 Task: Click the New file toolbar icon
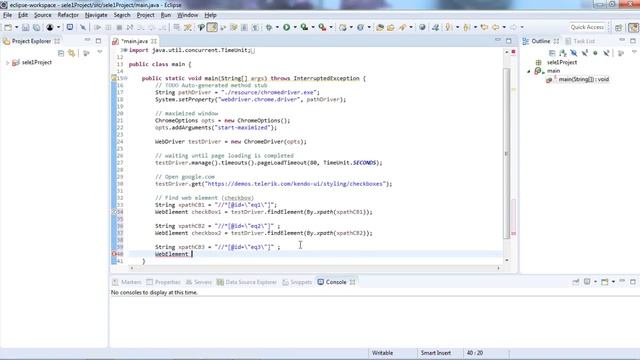[x=8, y=27]
